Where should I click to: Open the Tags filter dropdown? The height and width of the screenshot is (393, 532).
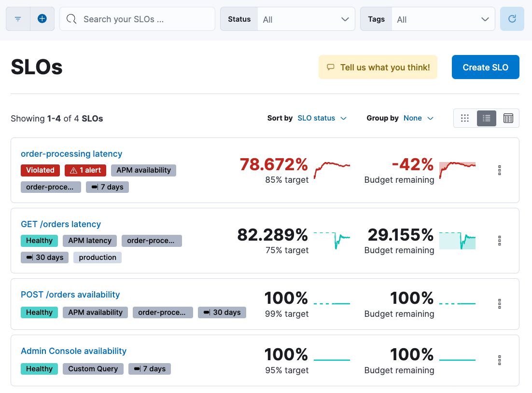[x=443, y=18]
